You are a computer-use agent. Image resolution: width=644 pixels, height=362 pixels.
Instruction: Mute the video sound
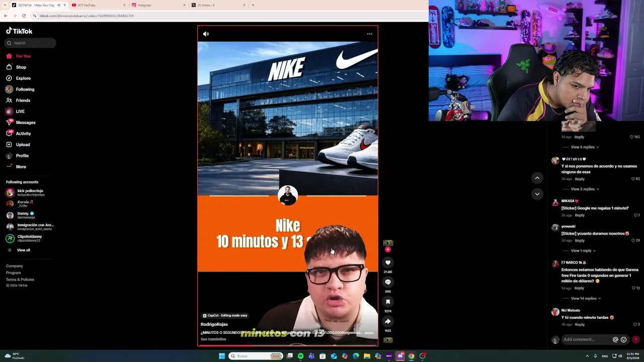tap(206, 34)
